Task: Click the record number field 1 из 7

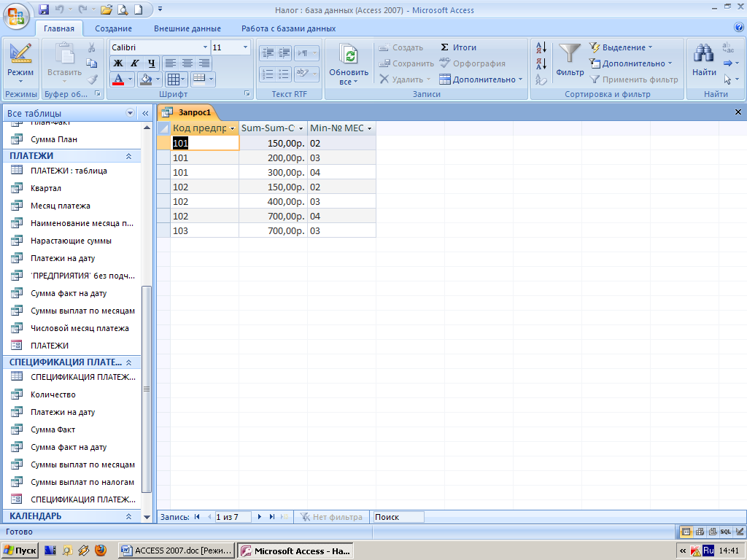Action: click(x=233, y=517)
